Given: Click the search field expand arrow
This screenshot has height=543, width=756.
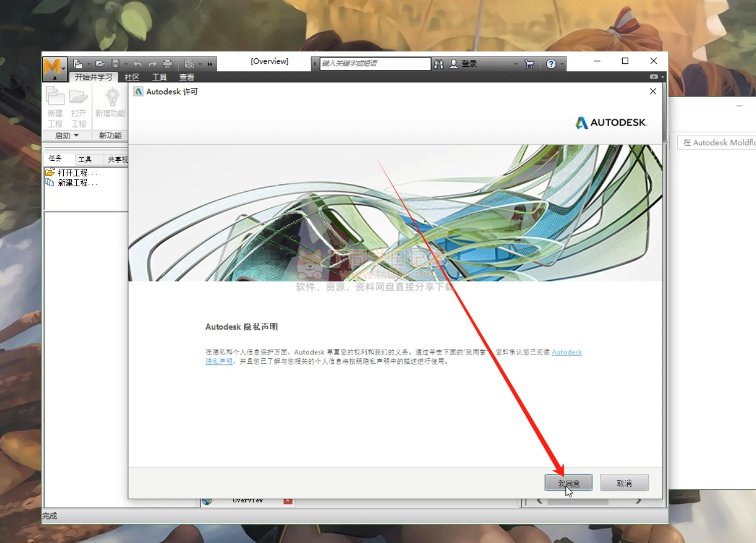Looking at the screenshot, I should click(x=315, y=64).
